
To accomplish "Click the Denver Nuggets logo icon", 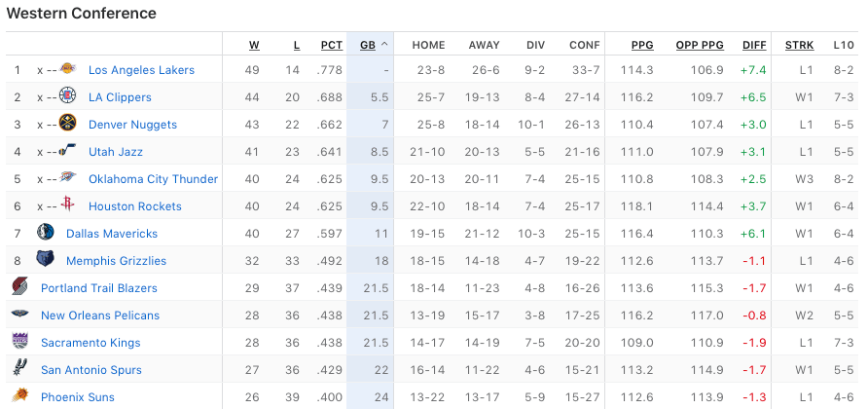I will (x=67, y=124).
